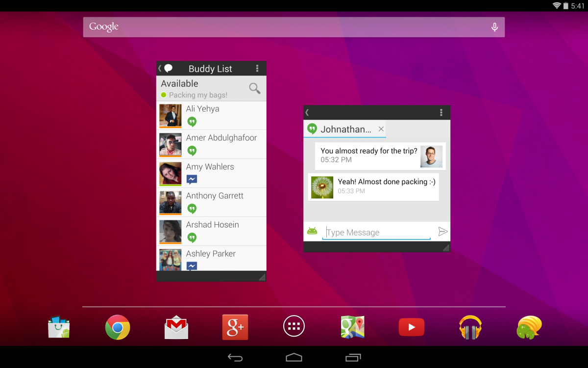
Task: Change the Available status setting
Action: click(196, 88)
